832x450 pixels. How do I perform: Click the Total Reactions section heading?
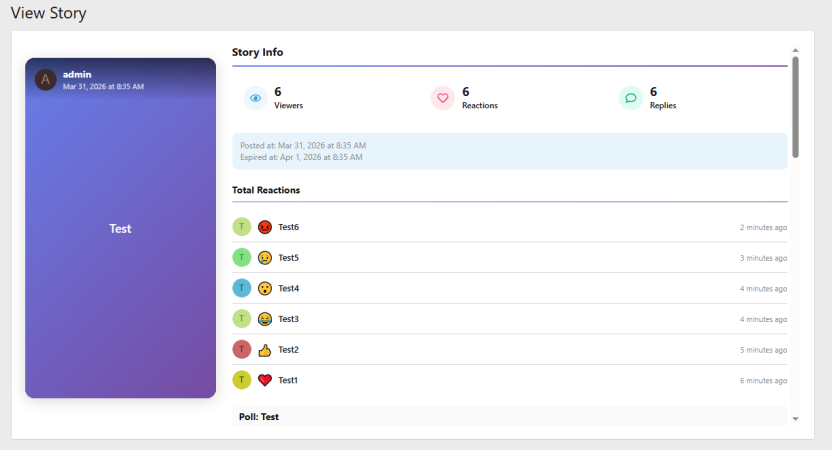point(266,190)
